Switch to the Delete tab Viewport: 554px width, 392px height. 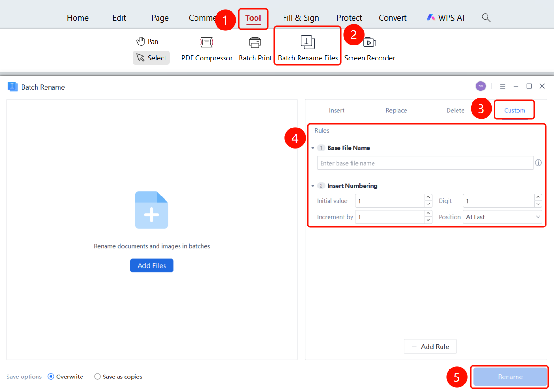456,110
